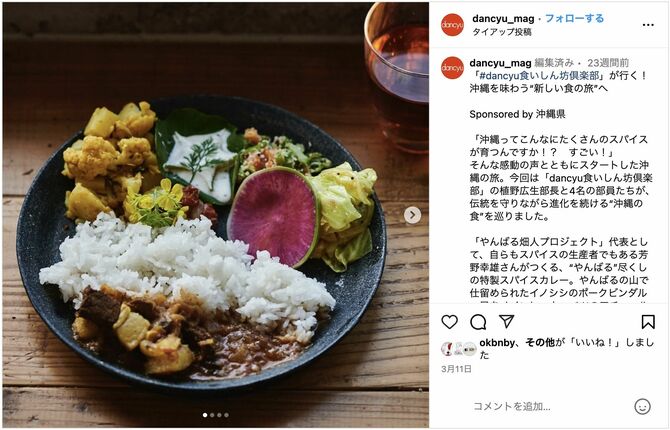Screen dimensions: 670x430
Task: Save post with bookmark icon
Action: (x=648, y=322)
